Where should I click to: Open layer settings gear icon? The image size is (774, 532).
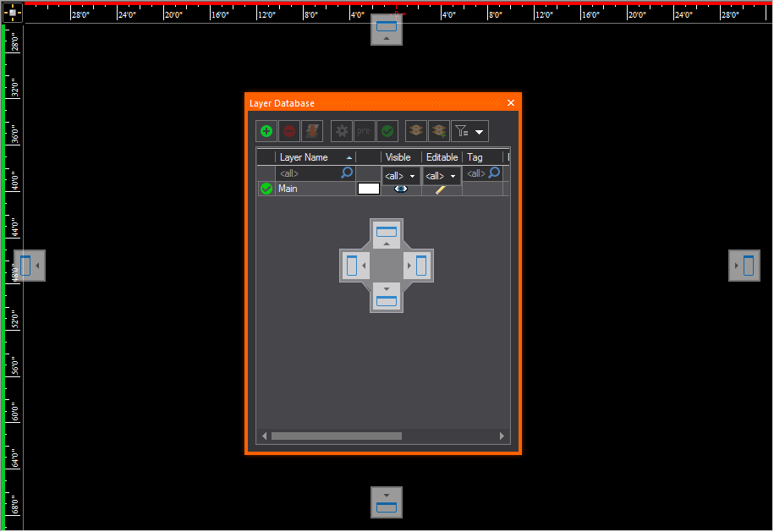342,131
